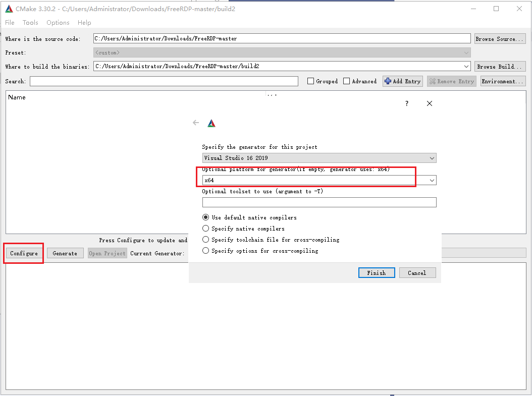
Task: Open the File menu
Action: [x=10, y=22]
